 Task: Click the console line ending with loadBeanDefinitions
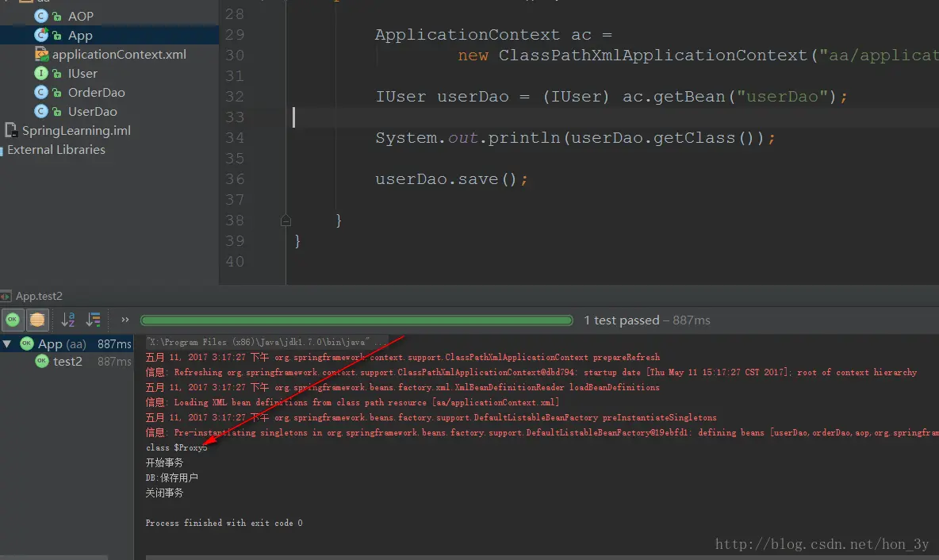tap(402, 388)
